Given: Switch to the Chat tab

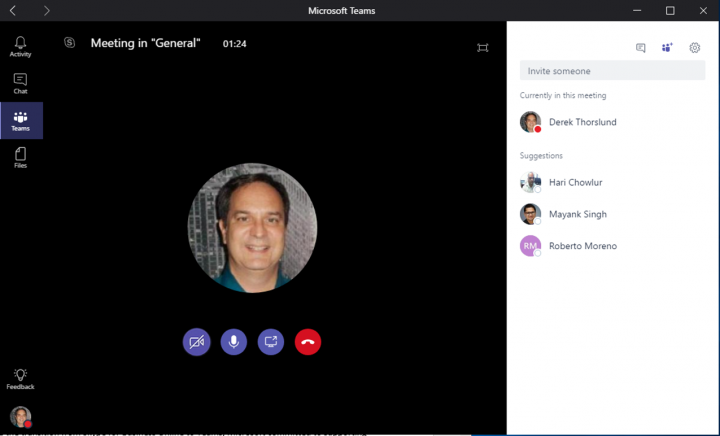Looking at the screenshot, I should click(21, 83).
